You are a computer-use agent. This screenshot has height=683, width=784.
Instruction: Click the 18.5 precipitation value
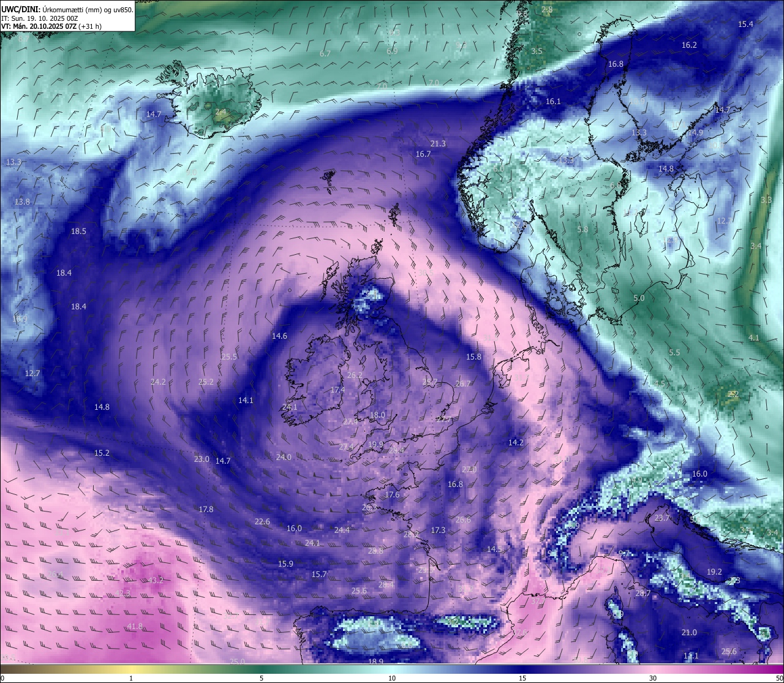78,232
